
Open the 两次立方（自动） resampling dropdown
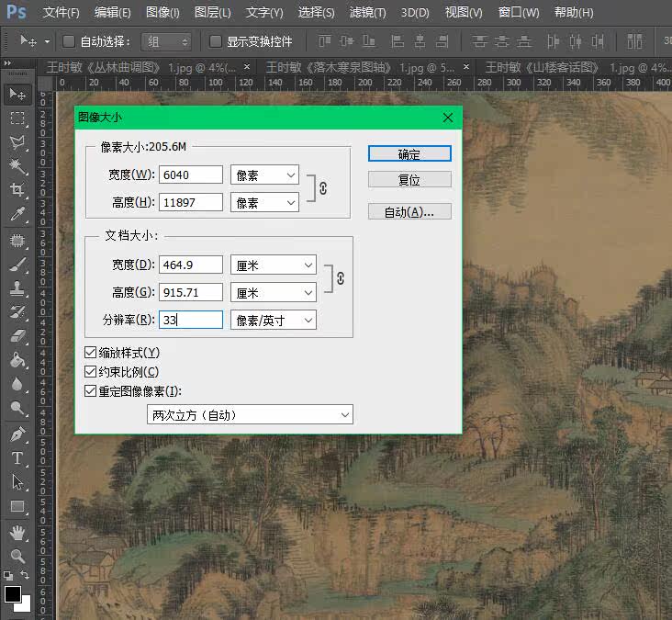tap(250, 414)
